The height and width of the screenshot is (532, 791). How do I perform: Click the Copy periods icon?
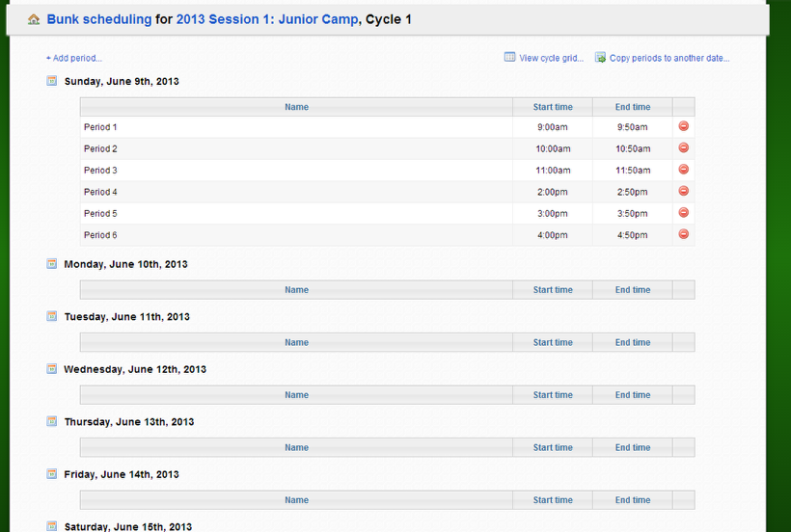[600, 58]
